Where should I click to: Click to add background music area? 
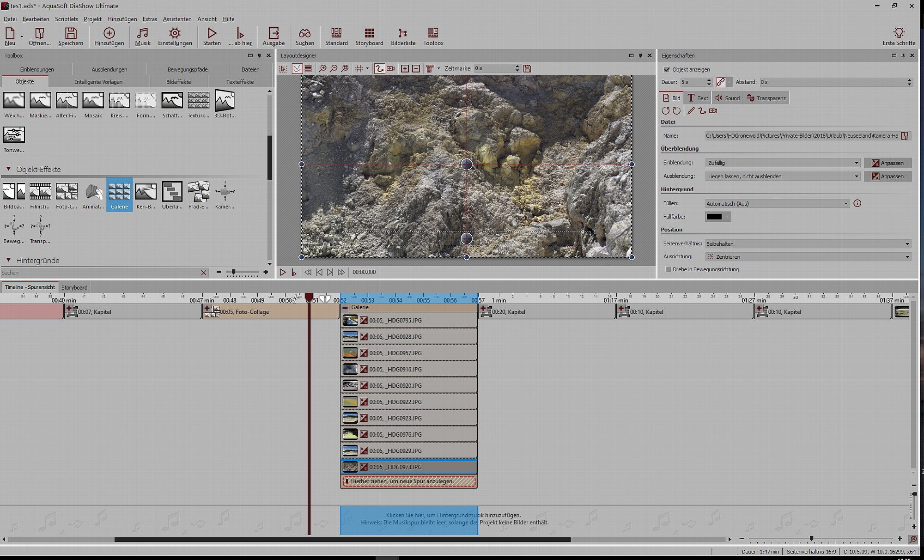409,519
